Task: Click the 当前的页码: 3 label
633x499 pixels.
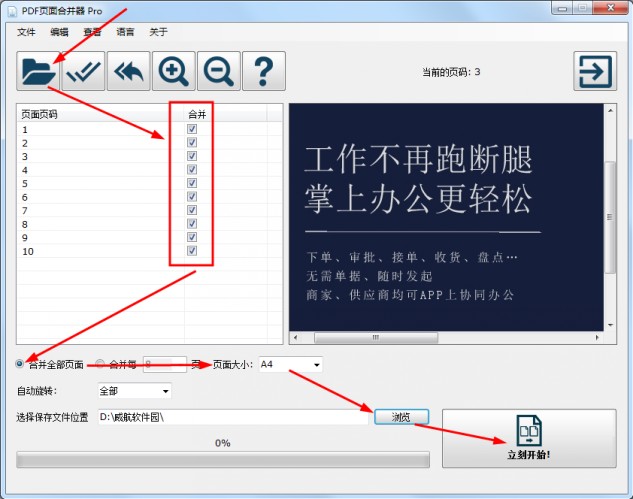Action: [451, 72]
